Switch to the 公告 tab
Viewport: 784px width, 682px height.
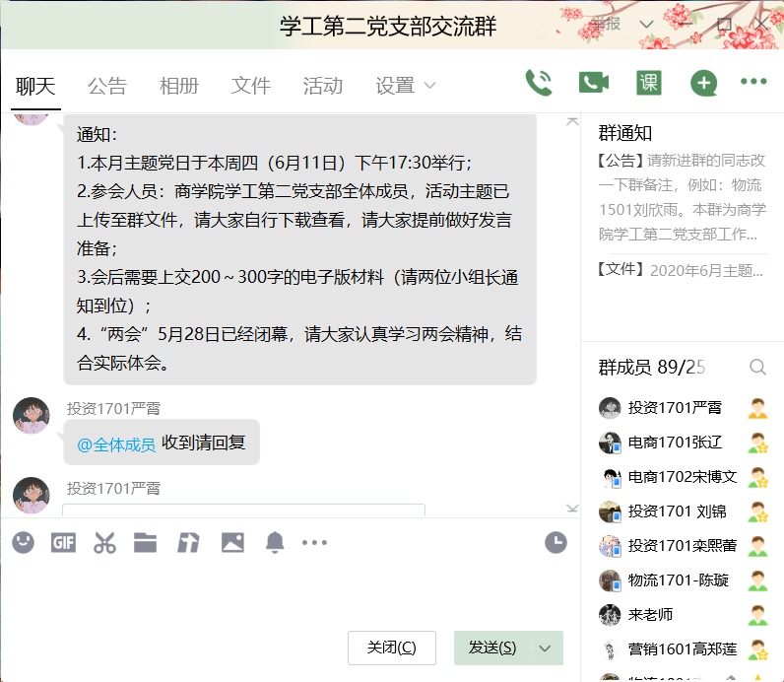coord(106,86)
